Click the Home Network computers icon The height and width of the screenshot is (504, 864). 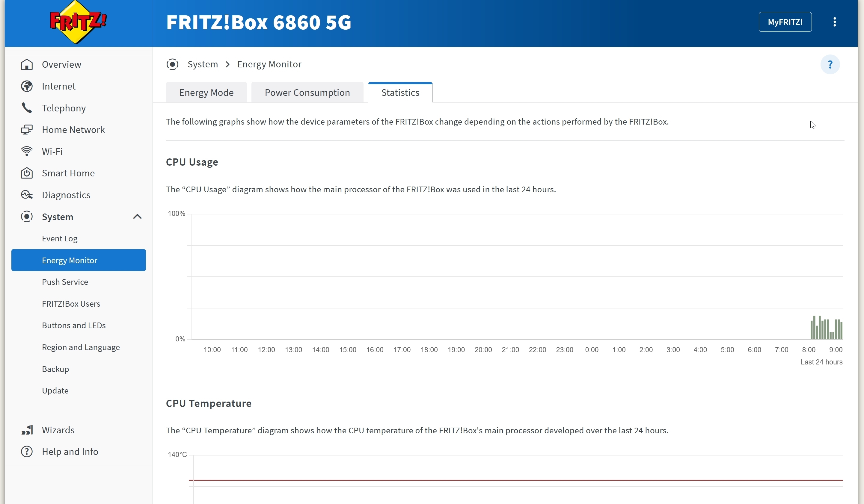point(27,130)
